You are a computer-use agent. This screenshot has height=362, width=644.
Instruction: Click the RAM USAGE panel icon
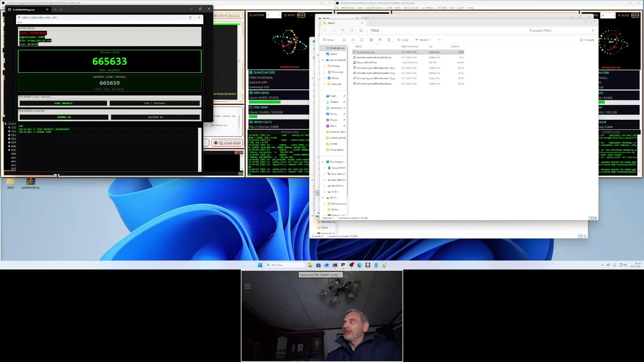251,93
